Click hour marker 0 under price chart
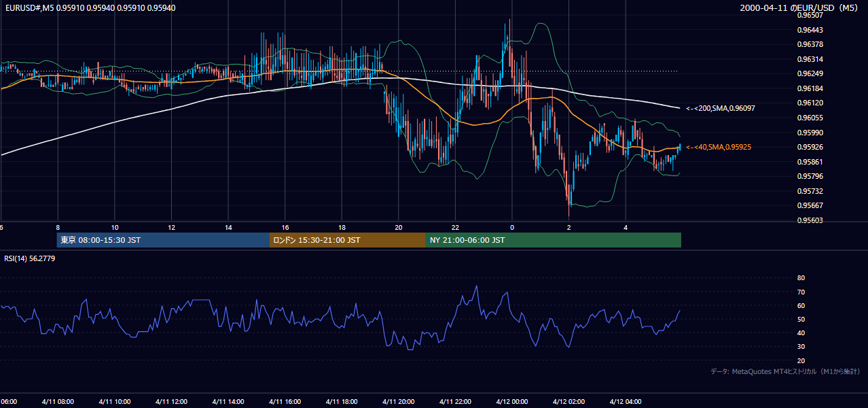 point(512,228)
